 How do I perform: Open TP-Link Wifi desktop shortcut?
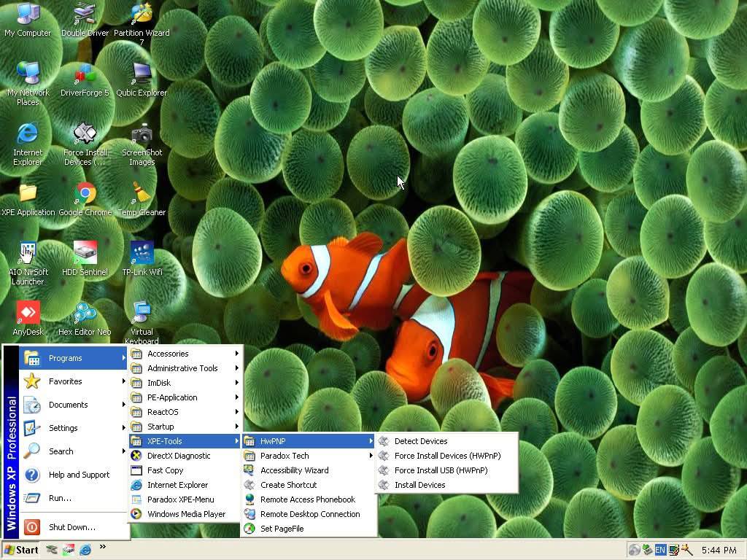(x=142, y=259)
